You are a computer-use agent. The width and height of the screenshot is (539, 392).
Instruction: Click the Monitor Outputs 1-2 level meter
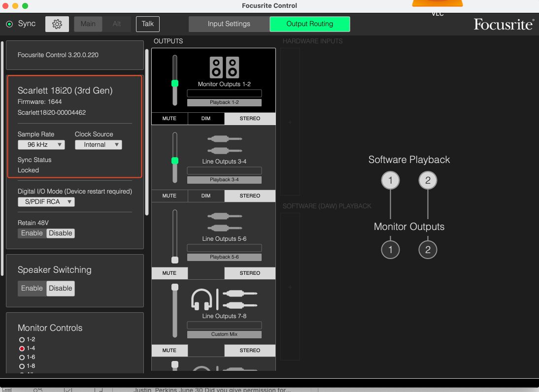[x=224, y=94]
